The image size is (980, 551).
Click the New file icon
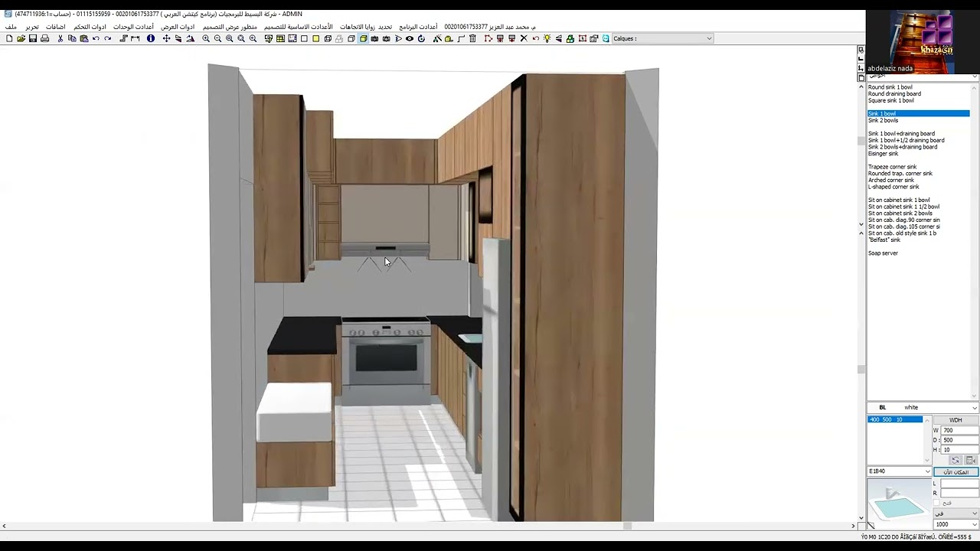(x=9, y=38)
